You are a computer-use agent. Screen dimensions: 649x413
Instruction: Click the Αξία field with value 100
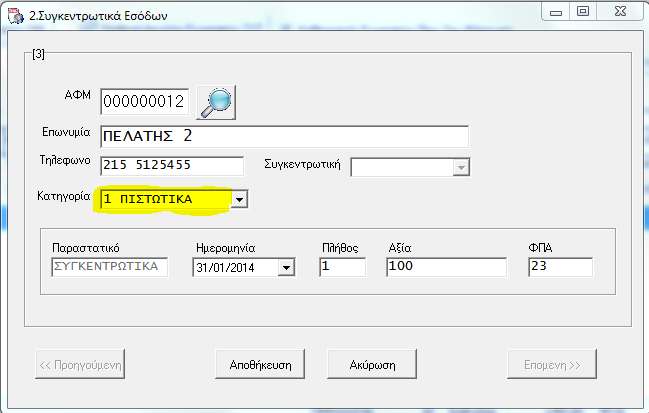(x=446, y=267)
